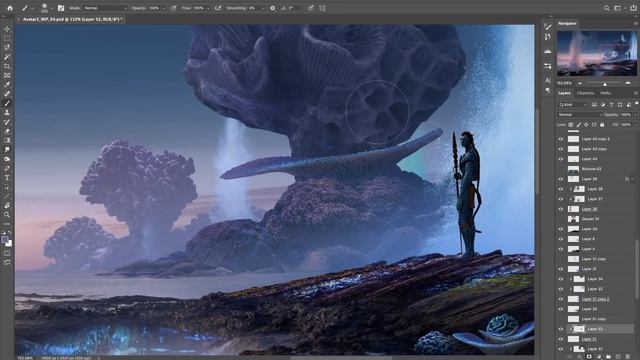Viewport: 640px width, 360px height.
Task: Toggle visibility of Layer 32
Action: (x=561, y=309)
